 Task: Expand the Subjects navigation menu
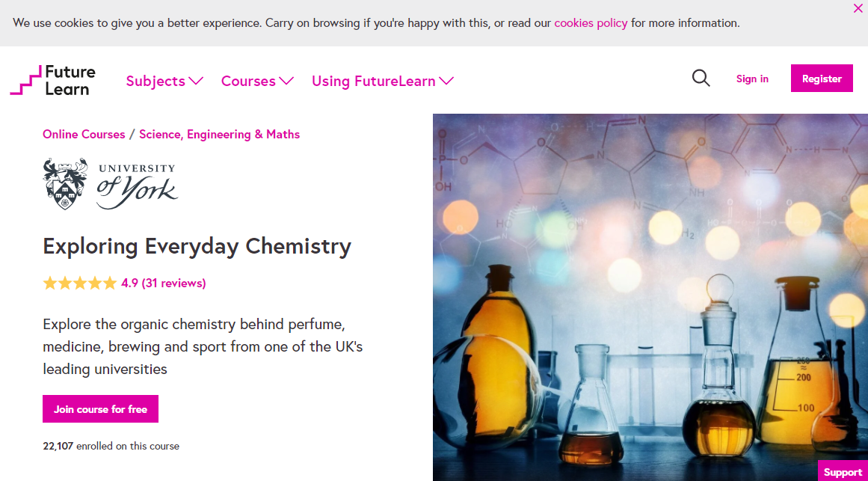pos(164,81)
